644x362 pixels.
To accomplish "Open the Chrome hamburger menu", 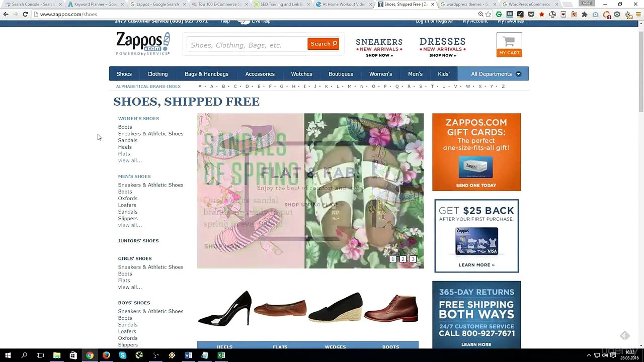I will coord(638,15).
